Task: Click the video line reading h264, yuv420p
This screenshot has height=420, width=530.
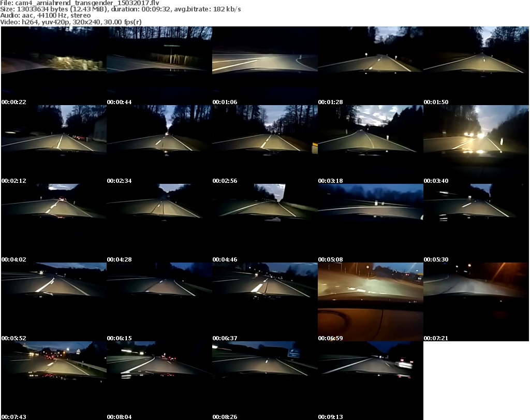Action: 70,22
